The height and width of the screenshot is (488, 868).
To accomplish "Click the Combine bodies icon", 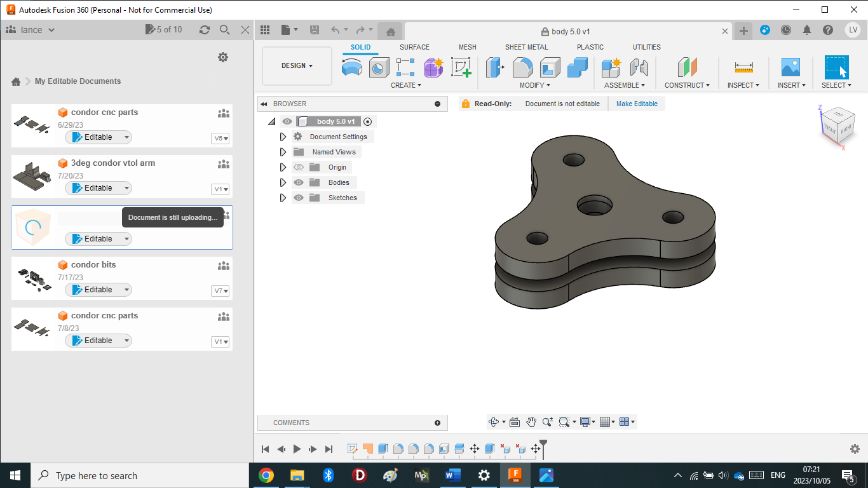I will [577, 67].
